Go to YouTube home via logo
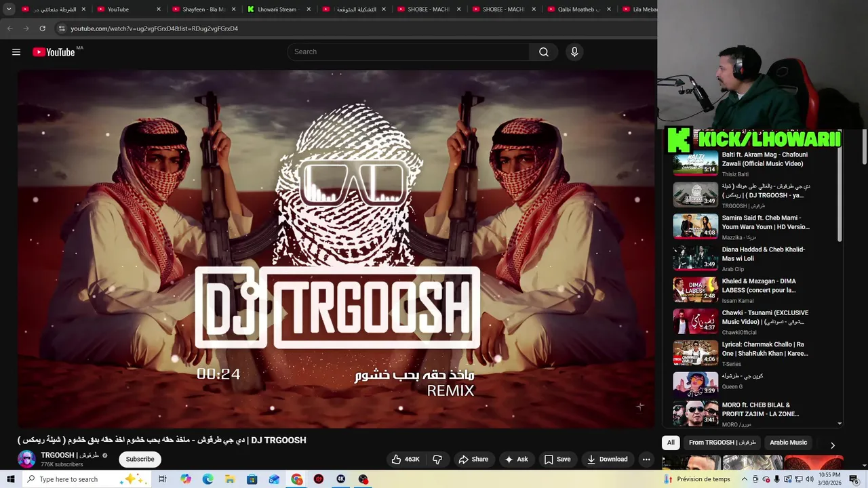 (x=54, y=52)
